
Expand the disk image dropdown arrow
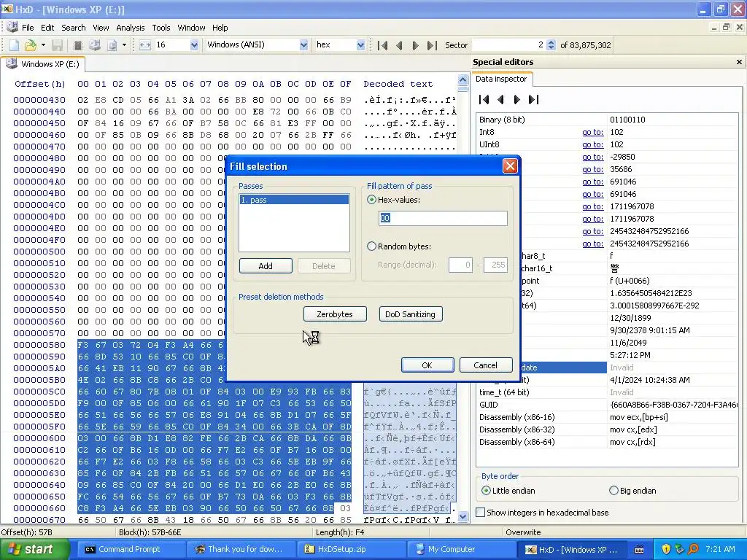(124, 45)
